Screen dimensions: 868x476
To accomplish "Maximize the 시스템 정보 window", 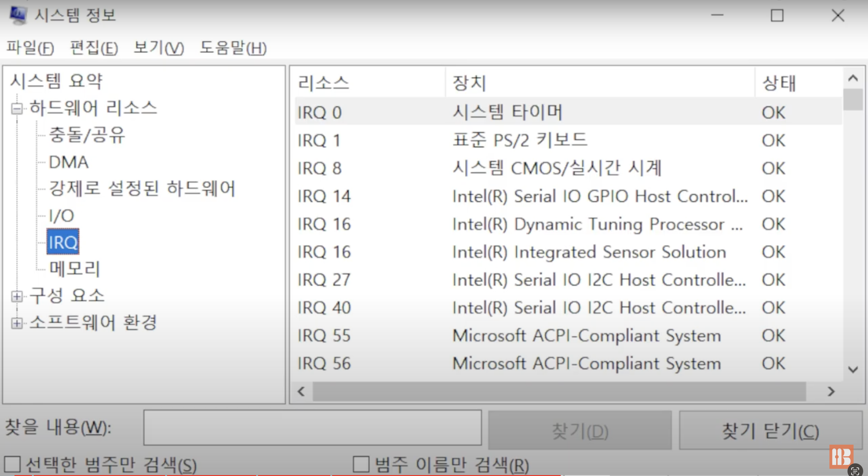I will tap(777, 15).
